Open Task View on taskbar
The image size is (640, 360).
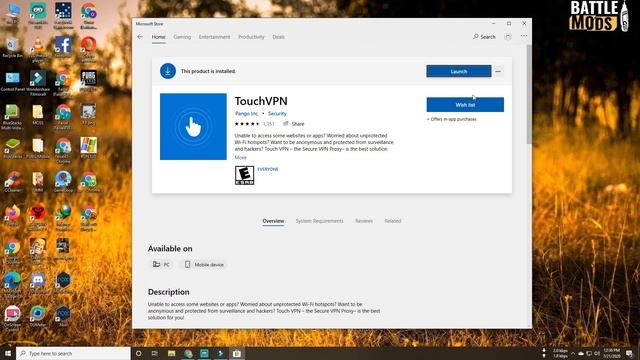pos(155,353)
